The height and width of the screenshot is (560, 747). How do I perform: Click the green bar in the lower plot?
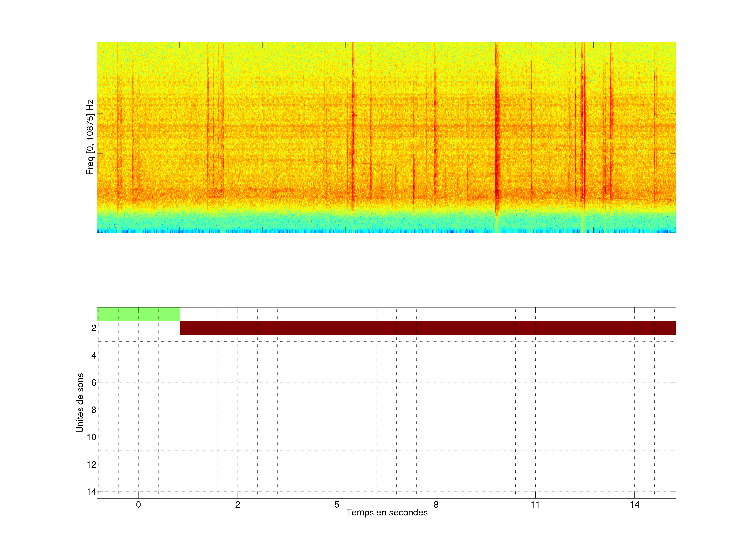138,314
